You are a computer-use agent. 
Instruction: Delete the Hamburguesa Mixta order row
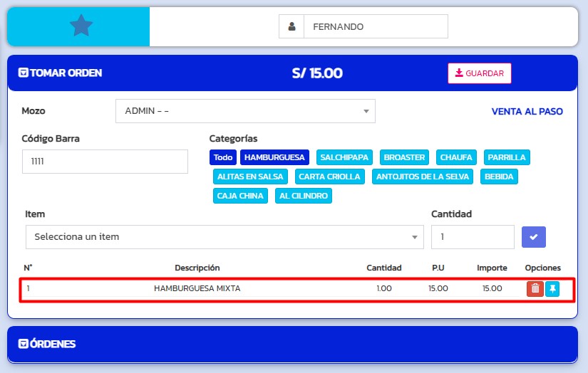[x=535, y=288]
